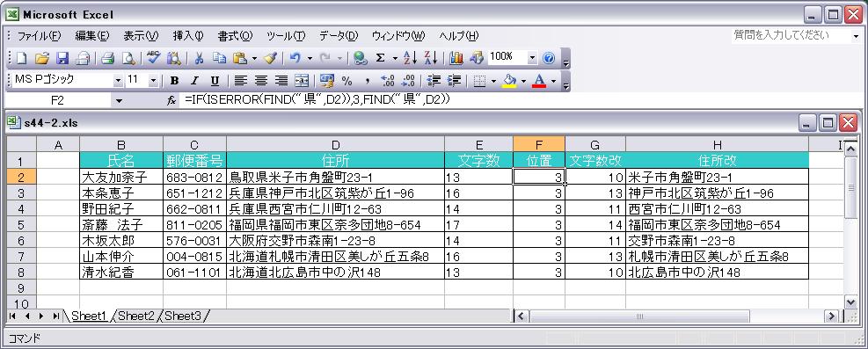Open the font size dropdown showing 11
868x349 pixels.
(x=153, y=81)
